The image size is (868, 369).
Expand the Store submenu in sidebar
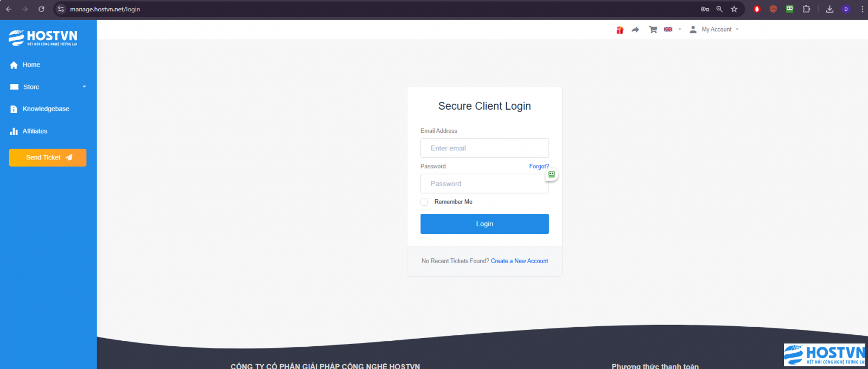coord(48,87)
